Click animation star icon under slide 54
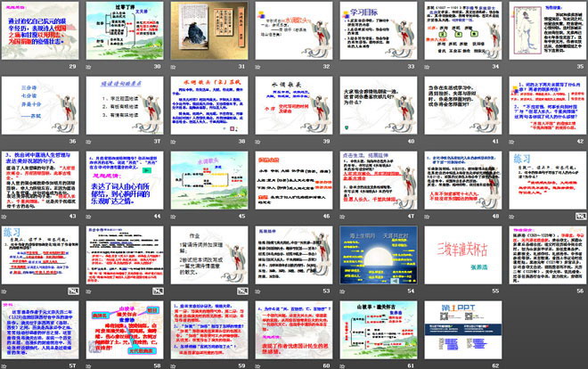The image size is (588, 369). pos(342,291)
